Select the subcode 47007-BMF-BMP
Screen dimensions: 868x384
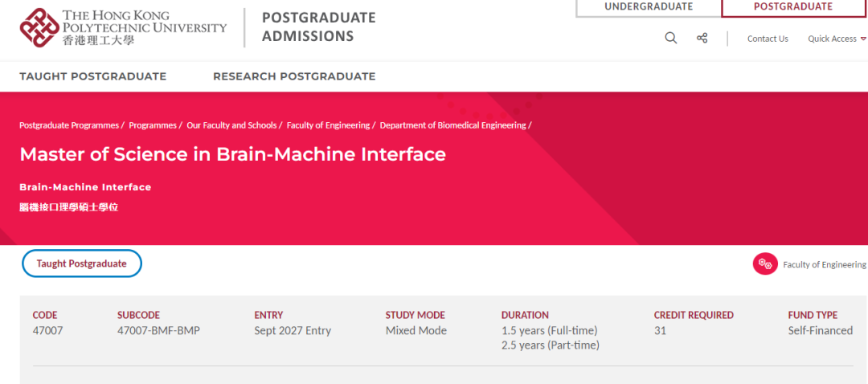[158, 331]
